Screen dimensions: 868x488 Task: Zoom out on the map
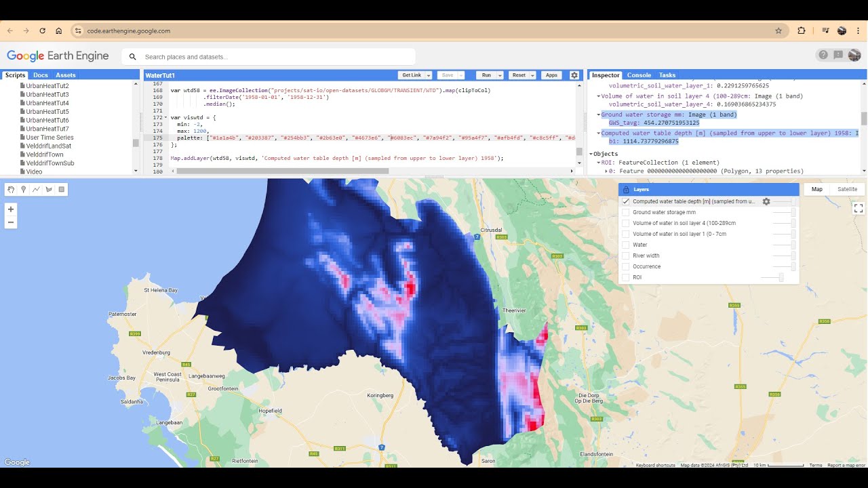(11, 222)
